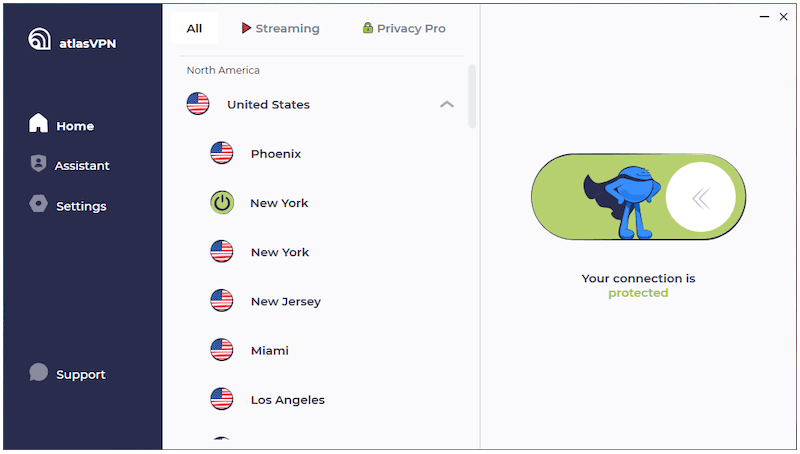The width and height of the screenshot is (800, 454).
Task: Connect to the Miami server
Action: [x=321, y=350]
